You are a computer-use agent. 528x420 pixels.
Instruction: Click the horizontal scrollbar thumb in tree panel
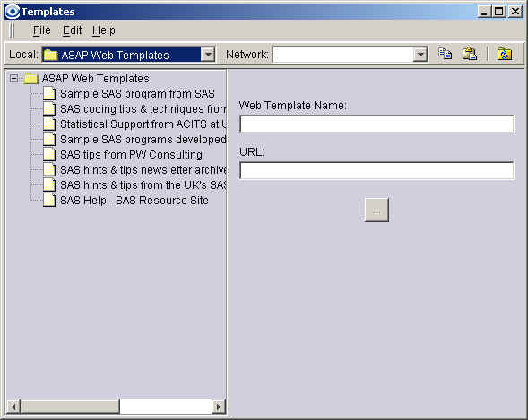(x=70, y=407)
